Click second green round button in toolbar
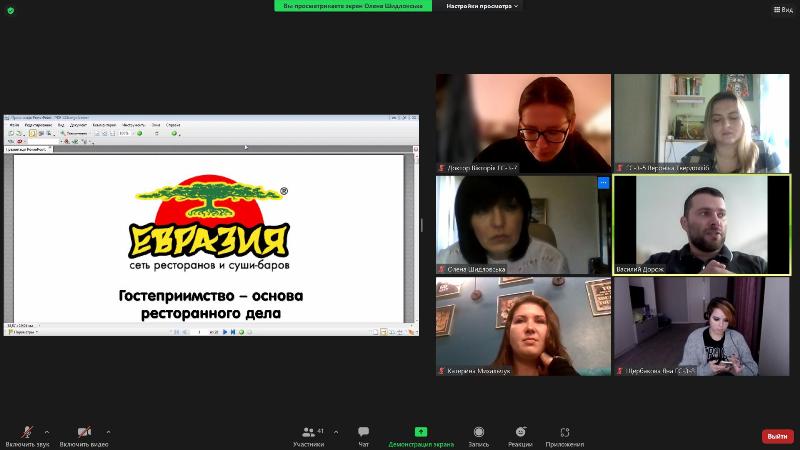 click(174, 133)
